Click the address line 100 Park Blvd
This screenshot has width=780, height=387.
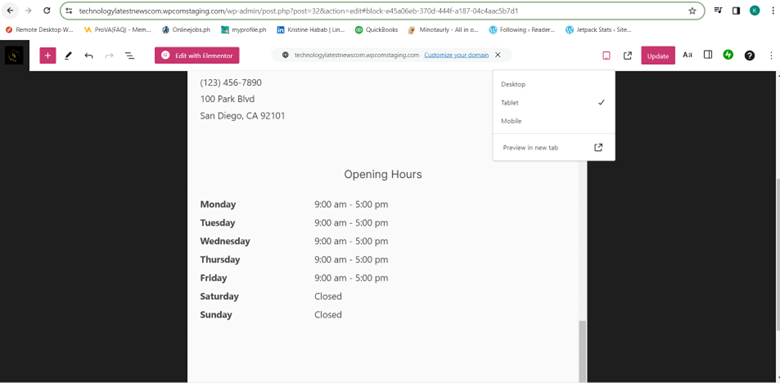point(227,99)
